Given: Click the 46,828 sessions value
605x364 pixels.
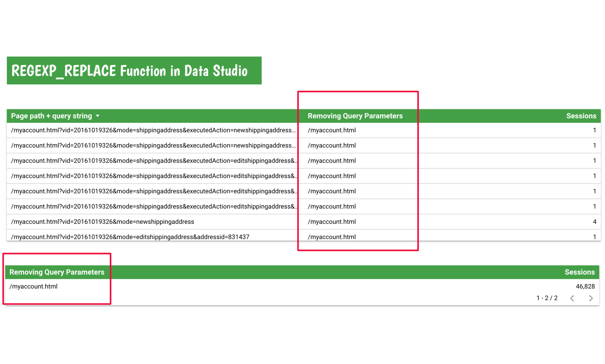Looking at the screenshot, I should click(585, 286).
